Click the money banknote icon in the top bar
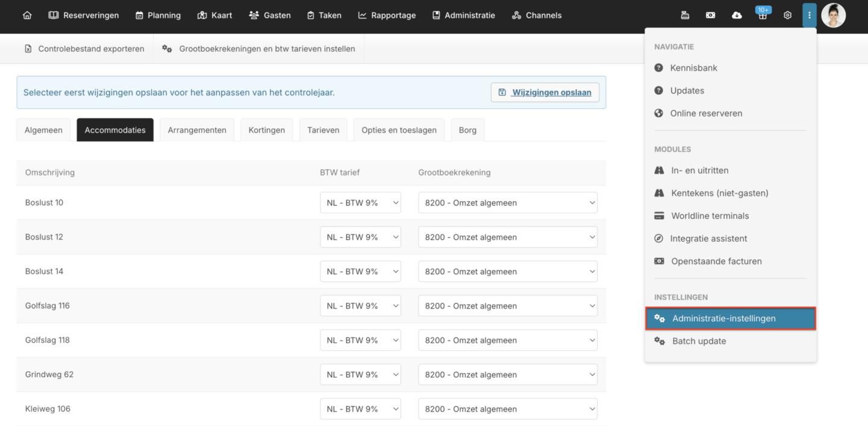 point(710,16)
